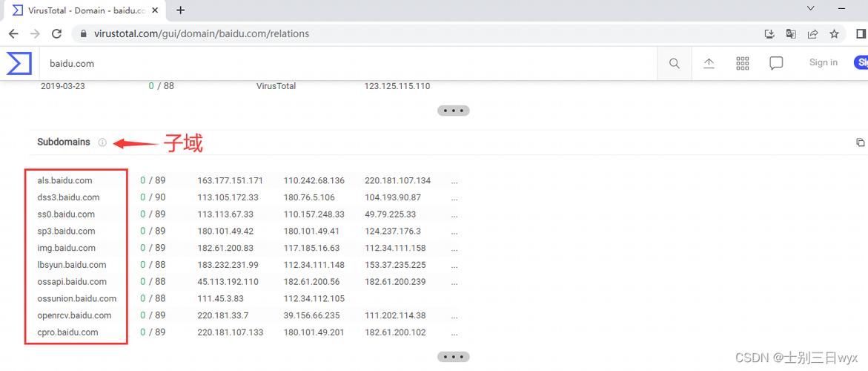
Task: Go back with browser back arrow
Action: pyautogui.click(x=14, y=34)
